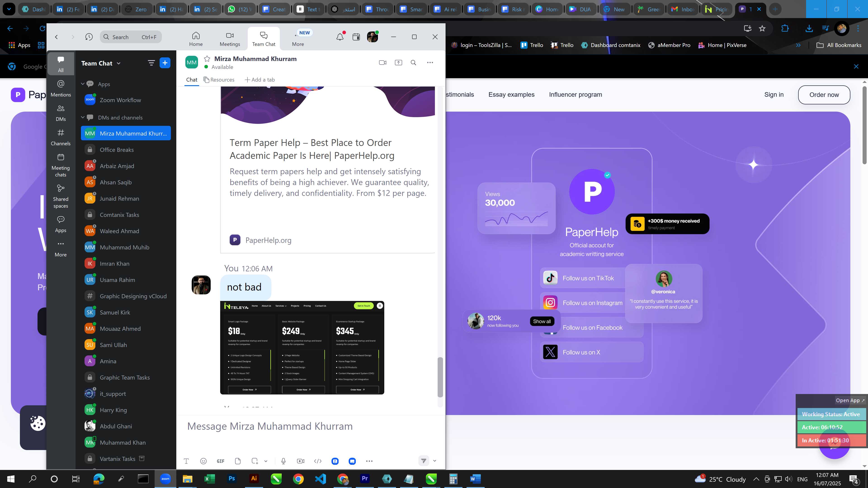This screenshot has height=488, width=868.
Task: Open Zoom Workflow app chat
Action: click(126, 100)
